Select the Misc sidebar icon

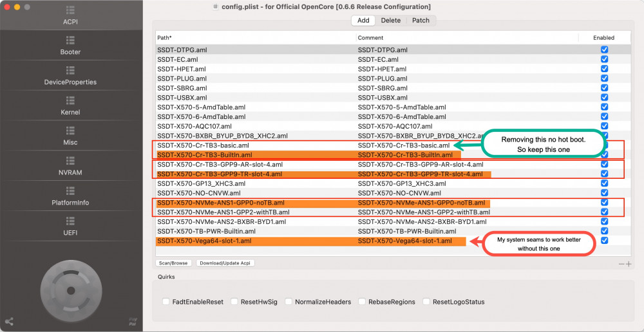coord(70,136)
